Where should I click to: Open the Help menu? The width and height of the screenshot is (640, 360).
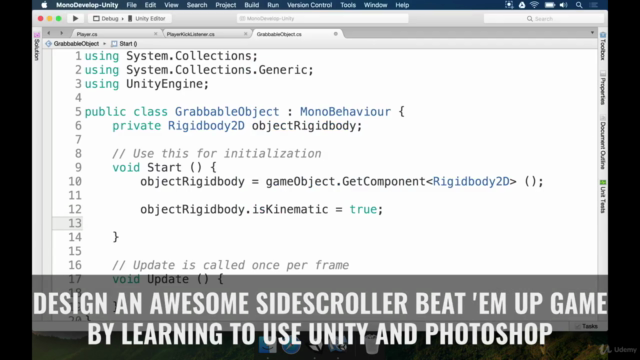(402, 5)
